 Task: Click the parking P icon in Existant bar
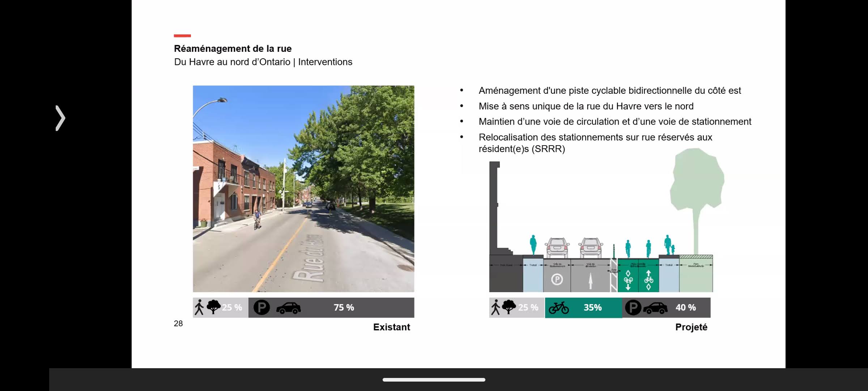tap(261, 307)
